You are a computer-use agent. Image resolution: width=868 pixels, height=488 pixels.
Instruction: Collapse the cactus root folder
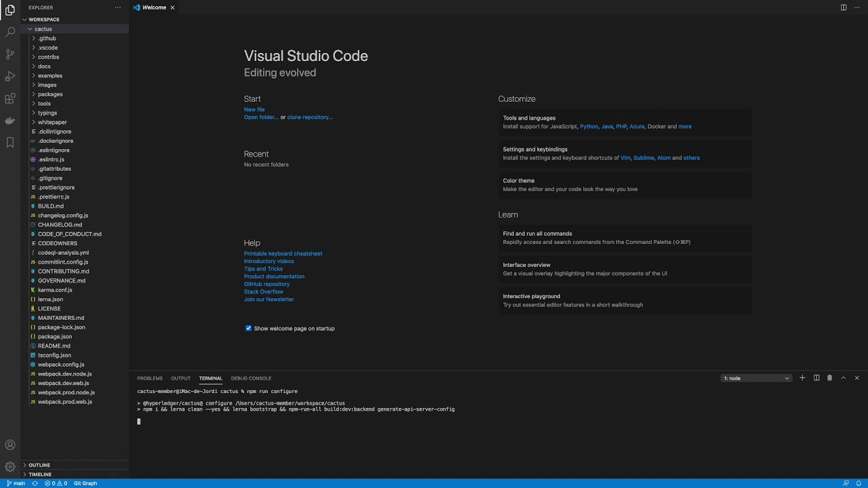(x=43, y=29)
